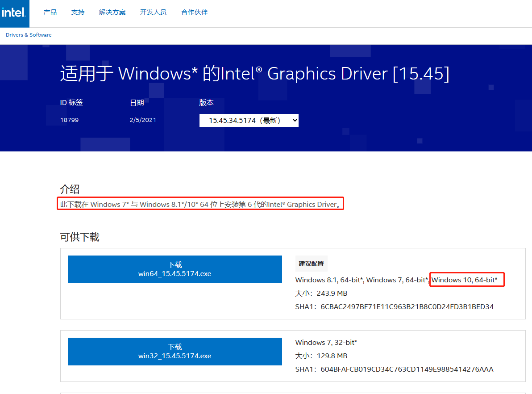Download win64_15.45.5174.exe
Viewport: 532px width, 394px height.
pos(175,269)
